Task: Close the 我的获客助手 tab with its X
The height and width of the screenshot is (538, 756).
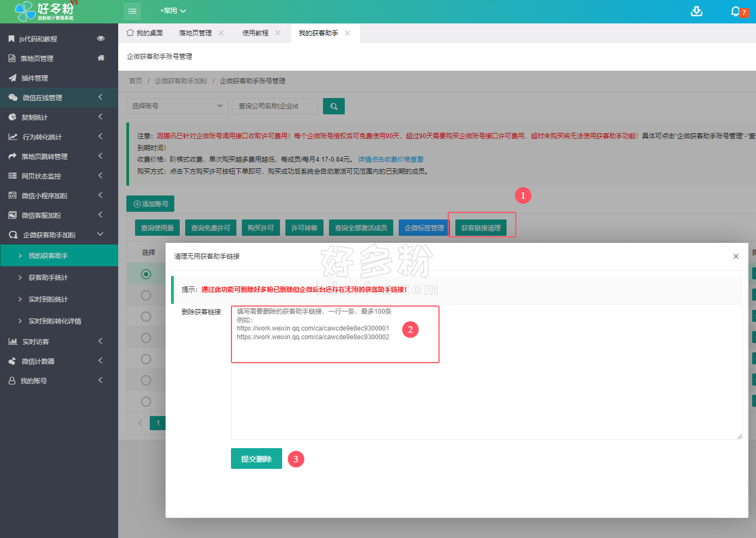Action: point(347,33)
